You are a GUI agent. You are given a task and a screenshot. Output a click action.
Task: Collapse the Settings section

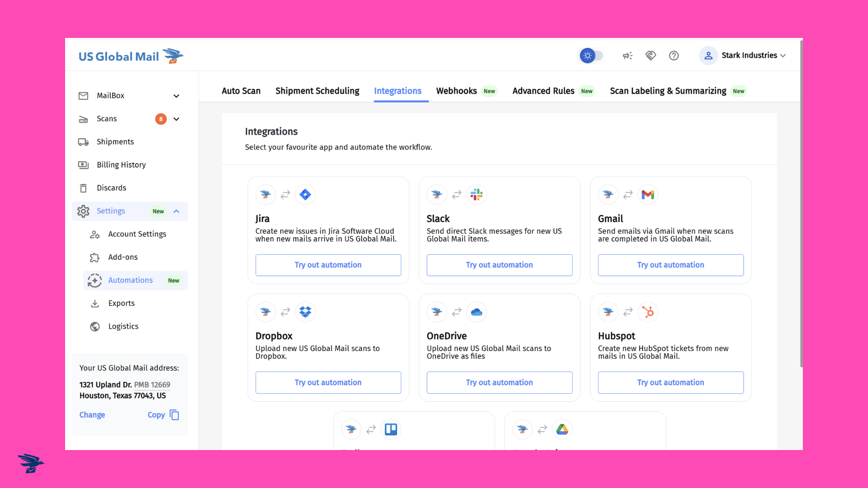176,211
